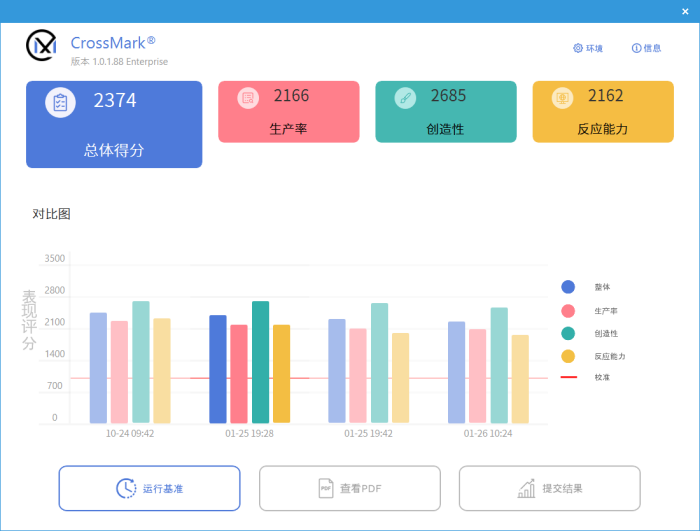The image size is (700, 531).
Task: Click the 信息 info icon
Action: click(x=636, y=48)
